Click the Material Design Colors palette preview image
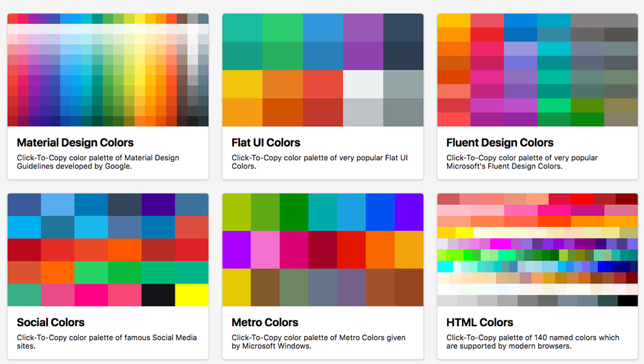This screenshot has height=364, width=644. click(x=108, y=70)
